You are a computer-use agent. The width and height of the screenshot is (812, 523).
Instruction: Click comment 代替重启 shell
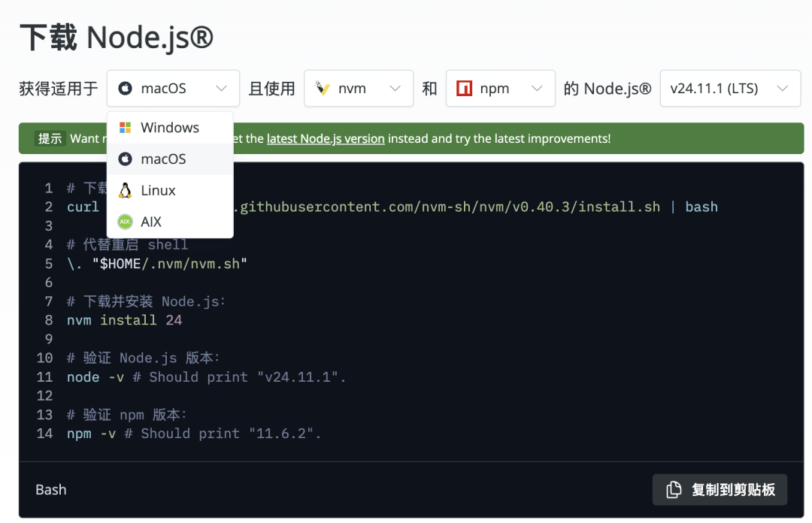pyautogui.click(x=127, y=244)
